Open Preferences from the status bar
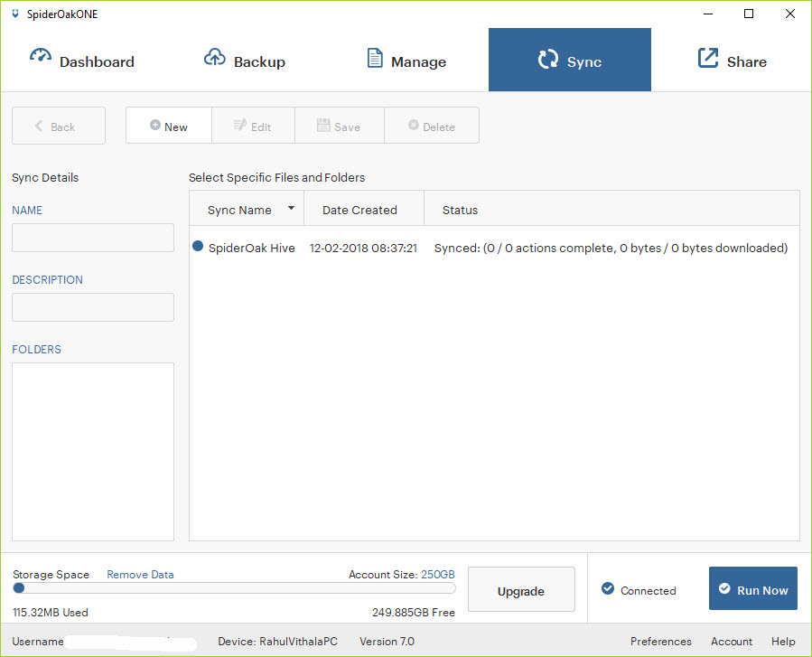This screenshot has width=812, height=657. (661, 642)
